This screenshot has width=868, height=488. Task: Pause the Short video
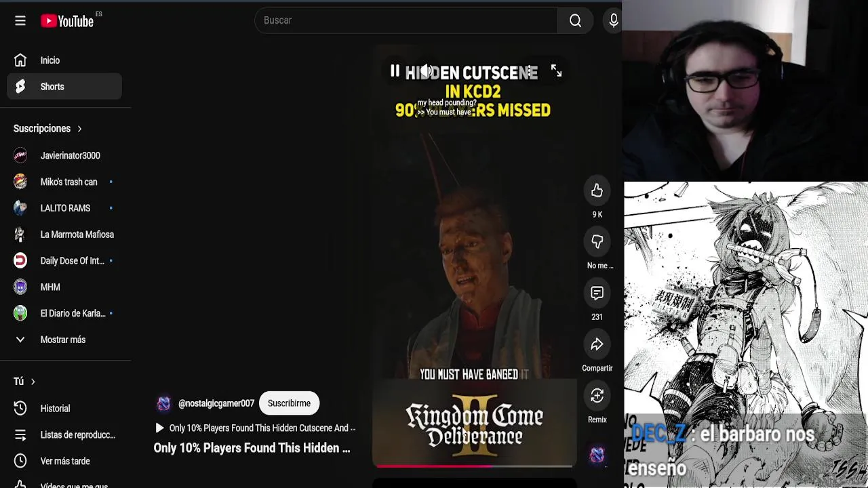[x=395, y=70]
